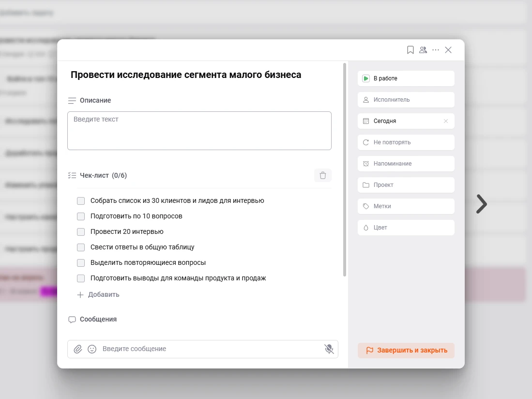Open the emoji picker smiley icon
Image resolution: width=532 pixels, height=399 pixels.
click(92, 349)
